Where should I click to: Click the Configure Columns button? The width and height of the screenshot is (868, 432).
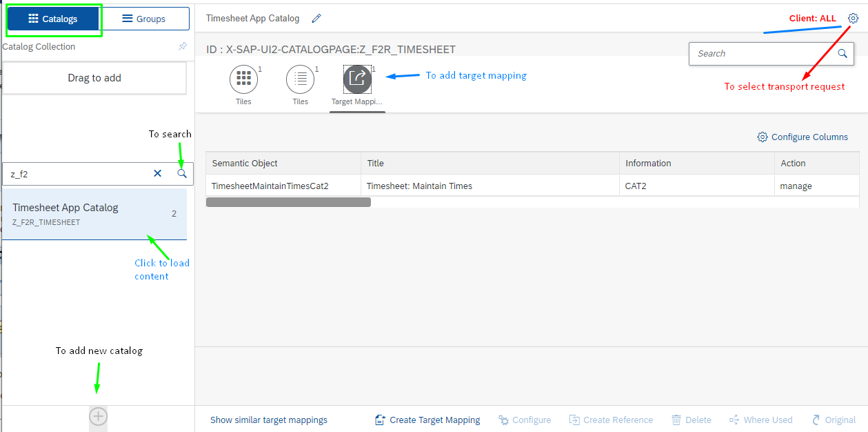pos(803,137)
